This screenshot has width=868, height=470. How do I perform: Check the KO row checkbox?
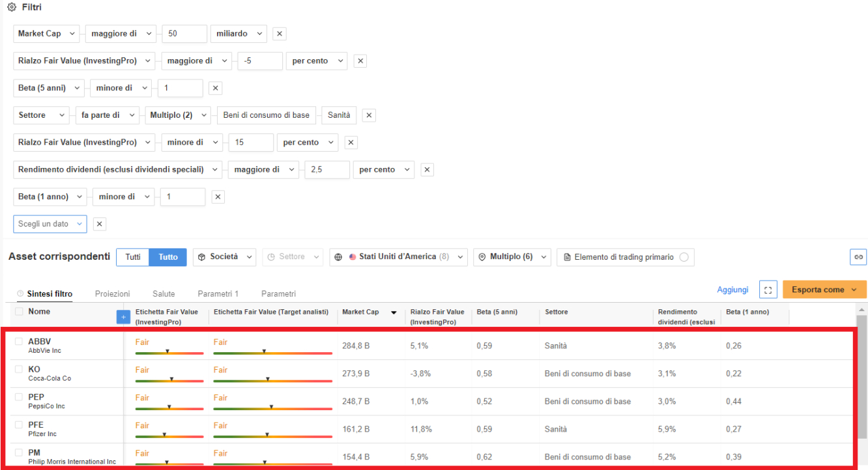(19, 369)
